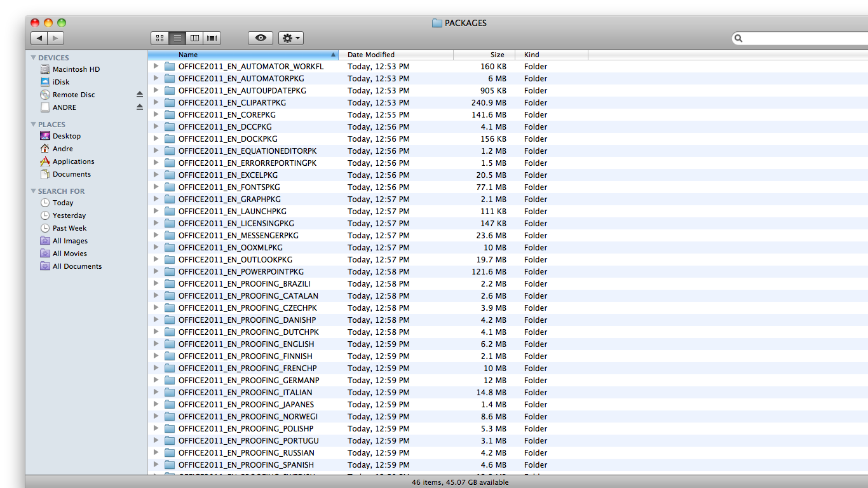
Task: Switch to column view
Action: (x=194, y=38)
